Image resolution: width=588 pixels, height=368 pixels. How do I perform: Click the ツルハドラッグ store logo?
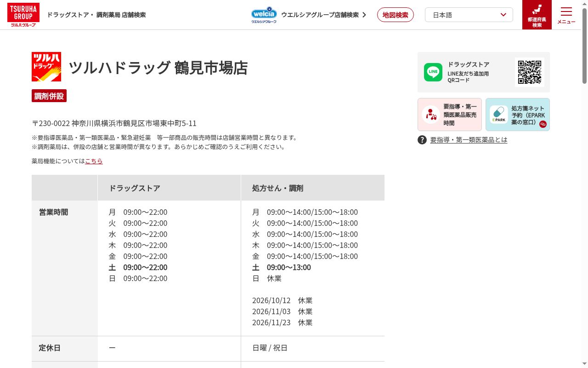46,67
